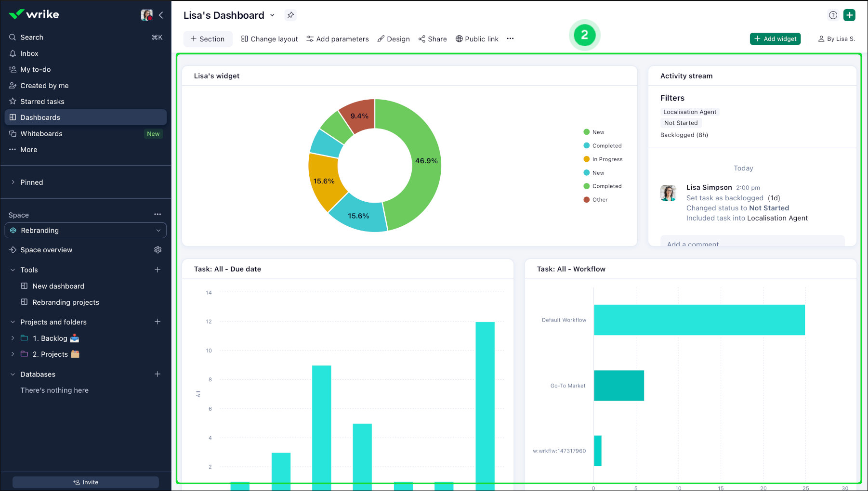Share the dashboard
This screenshot has width=868, height=491.
point(433,39)
